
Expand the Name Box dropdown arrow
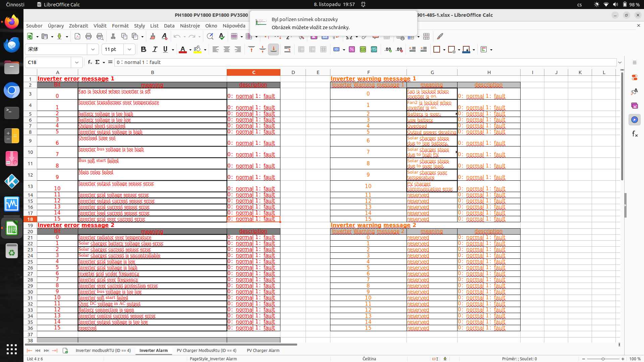[x=77, y=62]
